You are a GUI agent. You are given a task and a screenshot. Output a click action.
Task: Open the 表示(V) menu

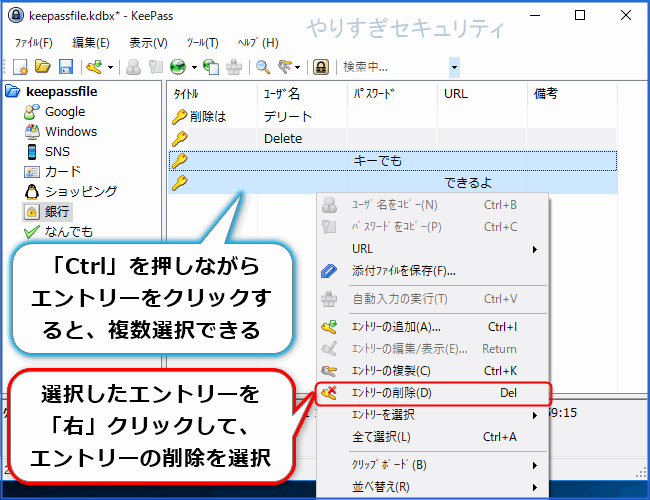(x=148, y=43)
